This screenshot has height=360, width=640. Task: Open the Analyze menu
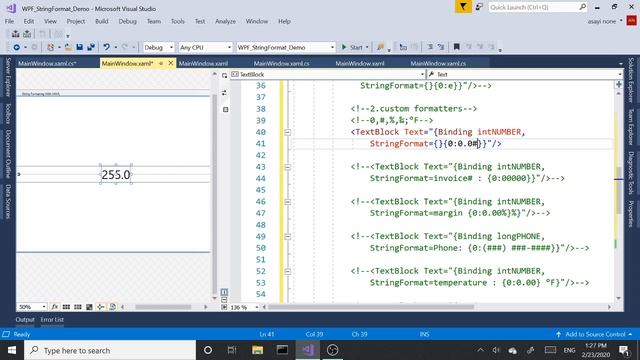click(x=225, y=21)
